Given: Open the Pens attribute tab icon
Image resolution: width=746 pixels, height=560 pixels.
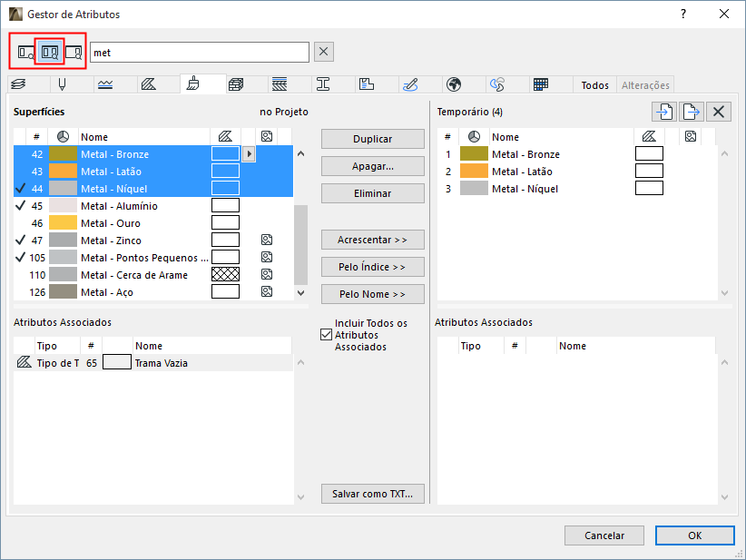Looking at the screenshot, I should tap(62, 84).
